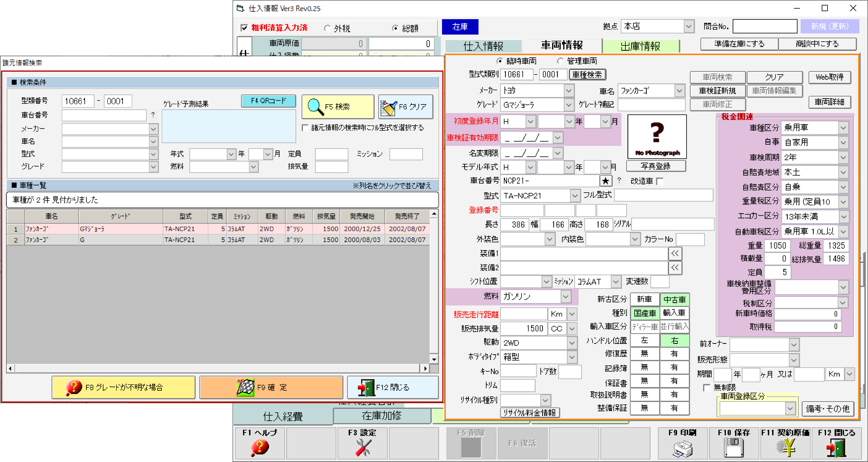The image size is (868, 462).
Task: Open 車種区分 乗用車 dropdown
Action: pos(843,128)
